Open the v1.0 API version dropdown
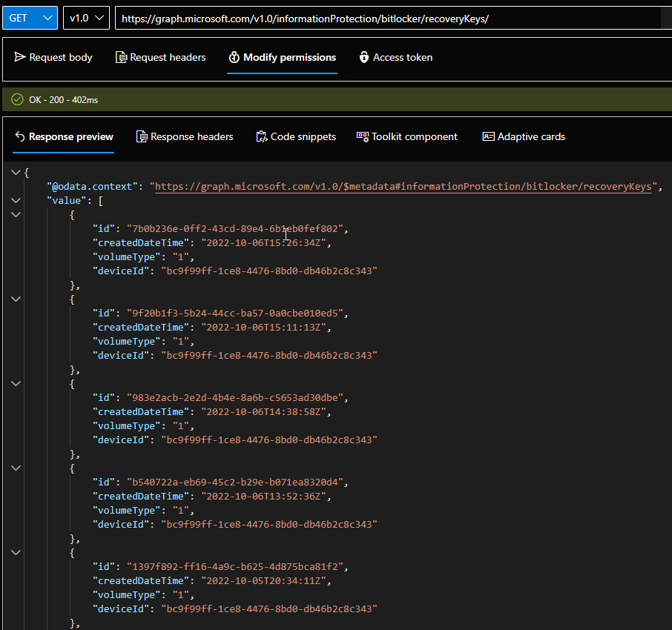The image size is (672, 630). point(86,19)
